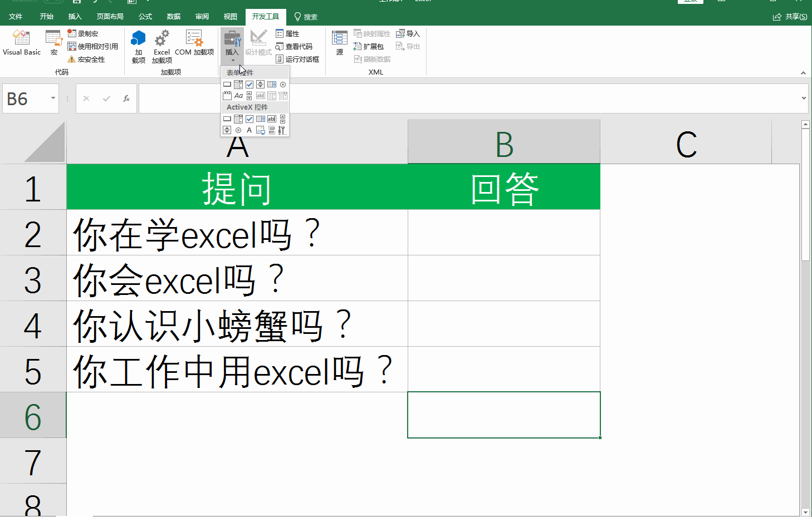Start 录制宏 macro recording
The width and height of the screenshot is (812, 517).
click(83, 33)
